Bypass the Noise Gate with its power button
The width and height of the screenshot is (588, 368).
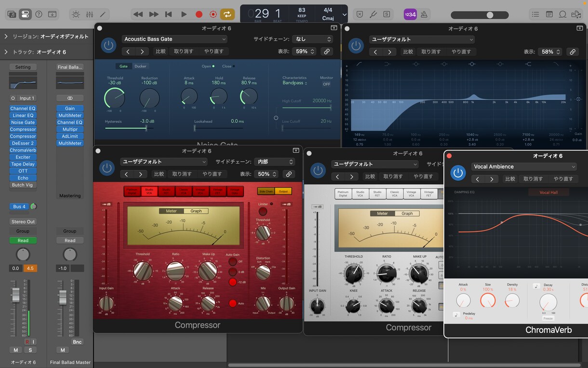pos(108,46)
